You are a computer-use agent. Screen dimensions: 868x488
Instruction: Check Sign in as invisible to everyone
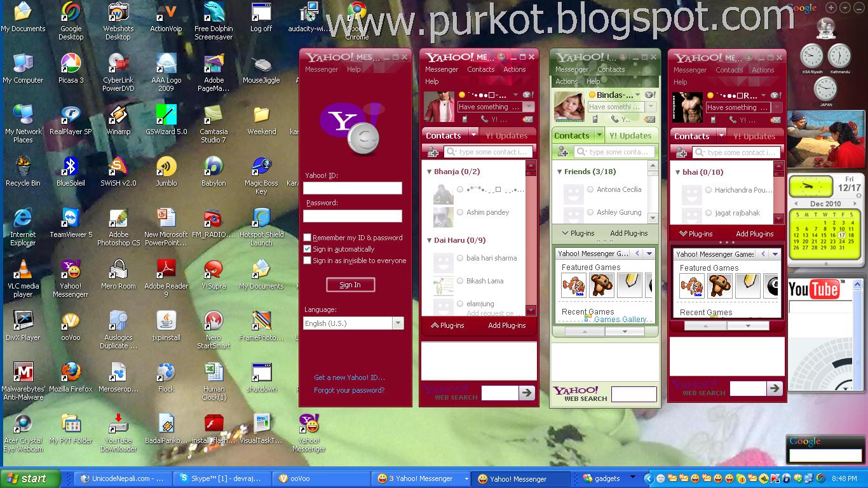pos(308,261)
